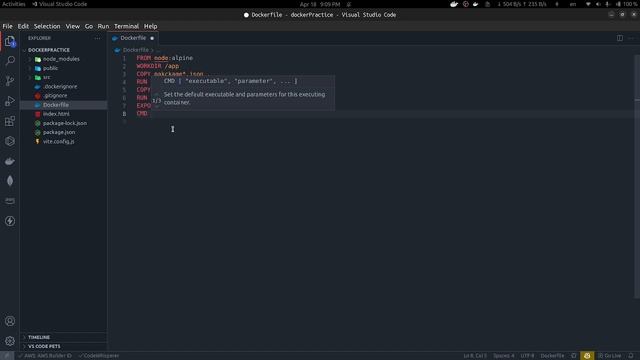Open the clock showing Apr 18 9:09 PM
The width and height of the screenshot is (640, 360).
[x=320, y=4]
